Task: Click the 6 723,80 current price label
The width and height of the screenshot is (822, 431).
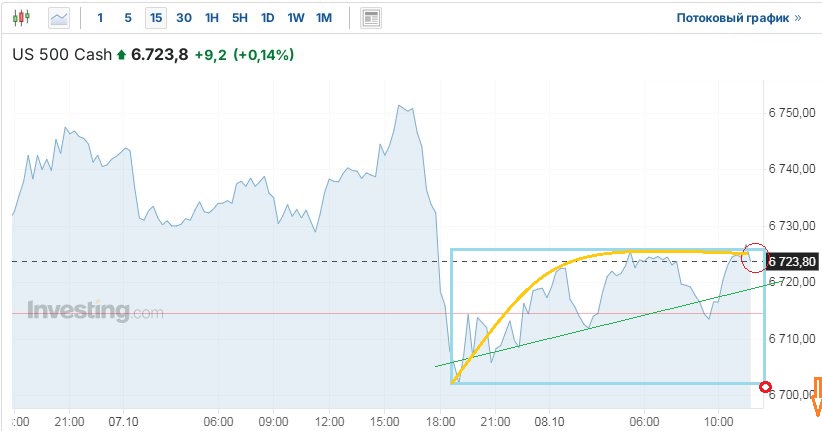Action: (x=792, y=261)
